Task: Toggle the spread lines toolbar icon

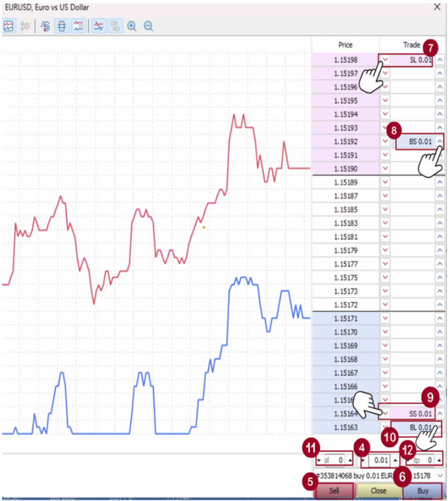Action: (x=98, y=26)
